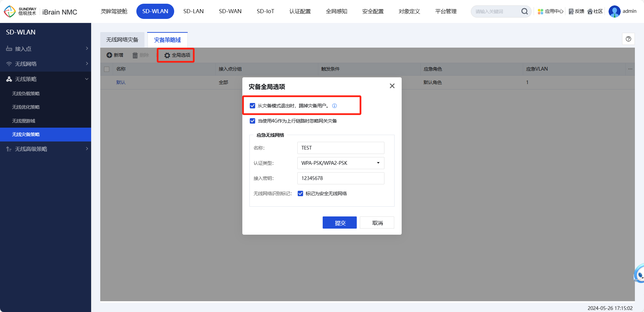Expand the 无线网络 sidebar menu

46,64
